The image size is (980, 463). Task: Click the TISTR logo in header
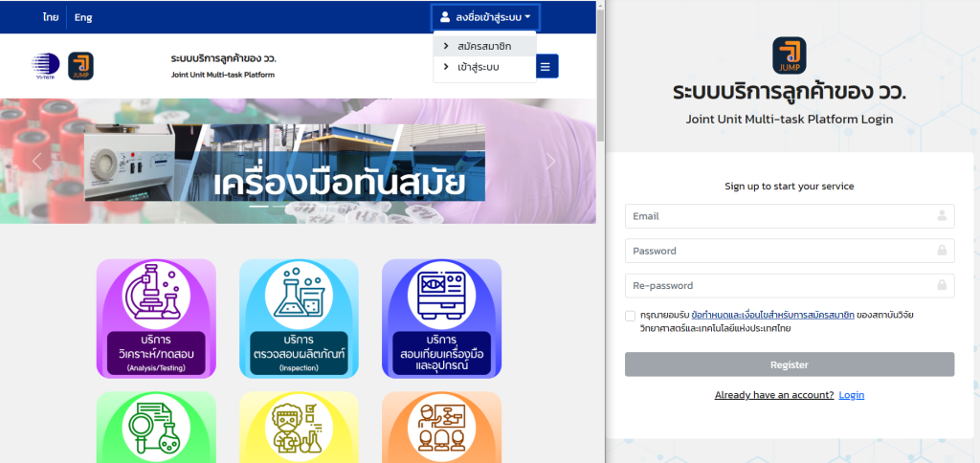(46, 65)
